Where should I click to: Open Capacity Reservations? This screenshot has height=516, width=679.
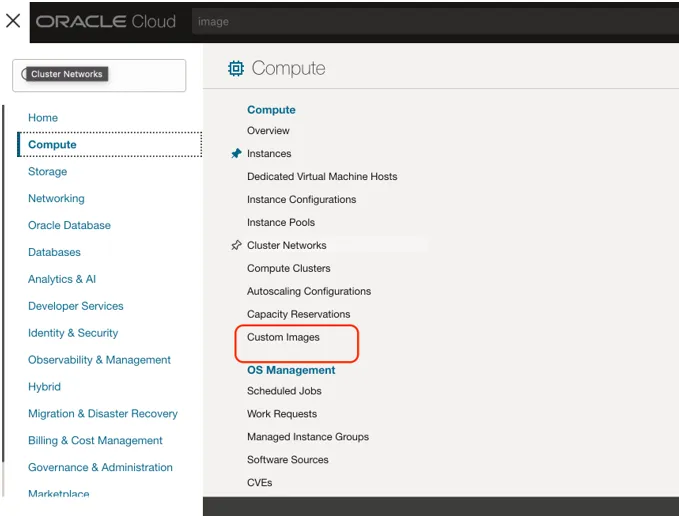298,314
